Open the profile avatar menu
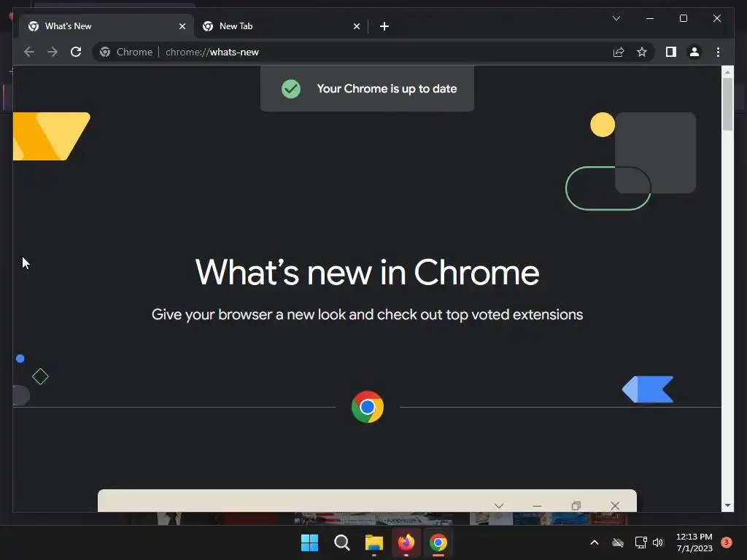This screenshot has width=747, height=560. 694,52
